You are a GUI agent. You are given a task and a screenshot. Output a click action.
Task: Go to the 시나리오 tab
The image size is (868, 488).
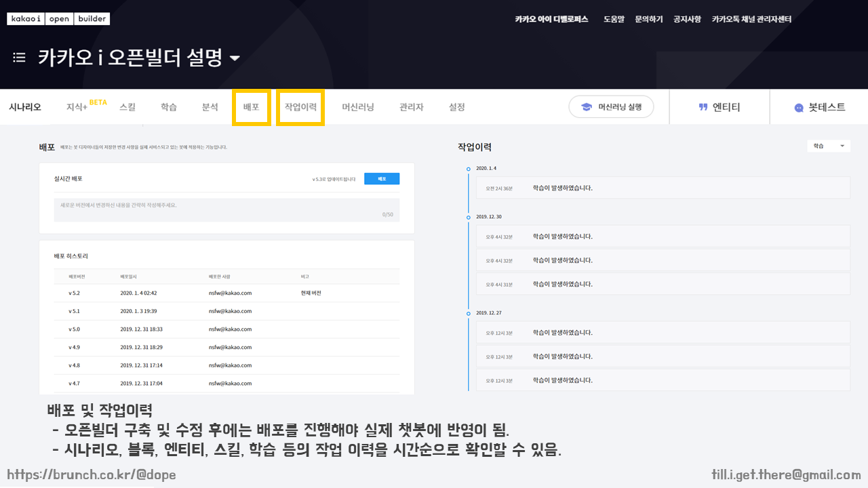click(25, 107)
